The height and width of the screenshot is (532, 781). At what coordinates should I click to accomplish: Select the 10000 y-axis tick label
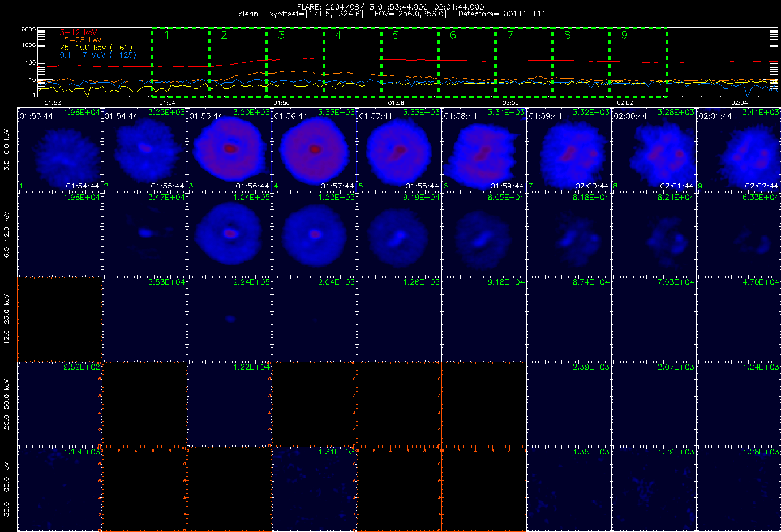click(27, 29)
